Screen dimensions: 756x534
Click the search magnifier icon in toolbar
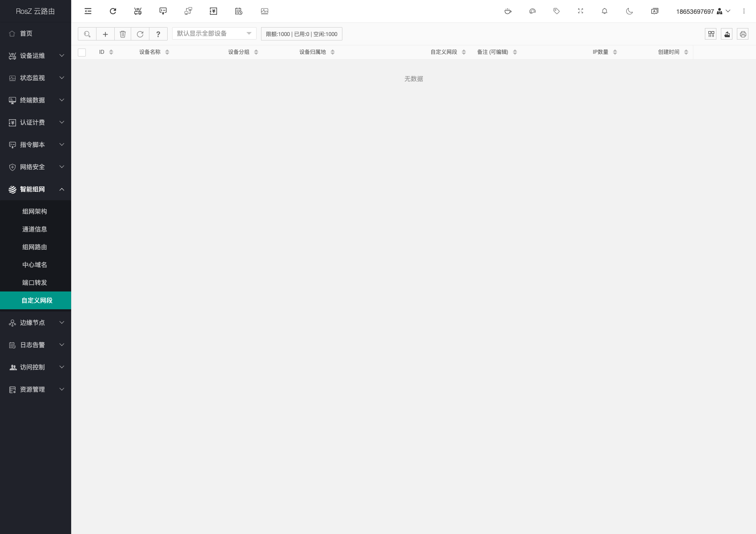[87, 34]
